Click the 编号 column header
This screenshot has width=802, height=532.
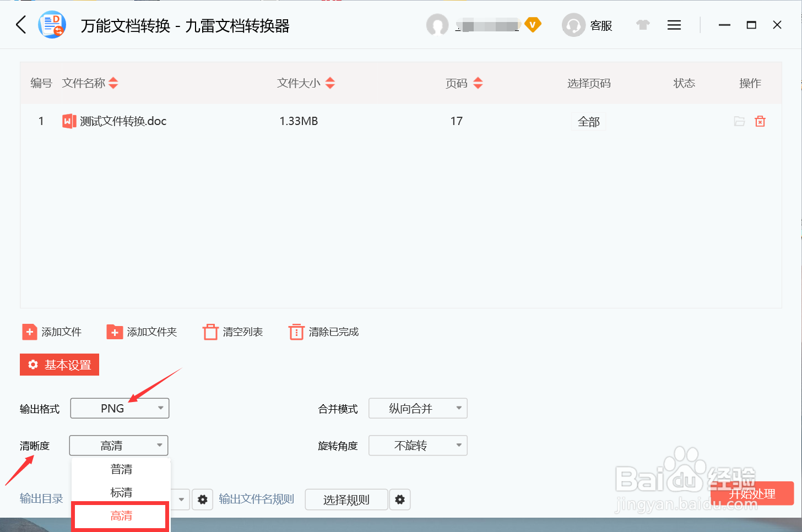pos(41,83)
